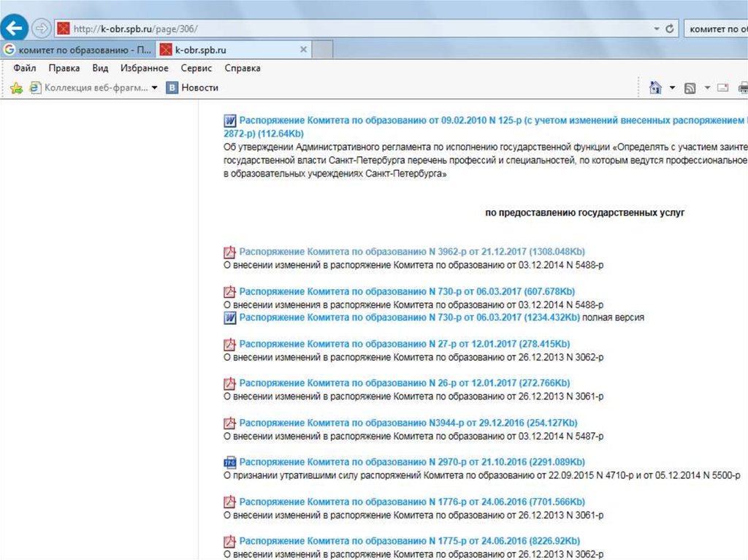Screen dimensions: 748x560
Task: Open Распоряжение N 27-р от 12.01.2017
Action: click(x=405, y=344)
